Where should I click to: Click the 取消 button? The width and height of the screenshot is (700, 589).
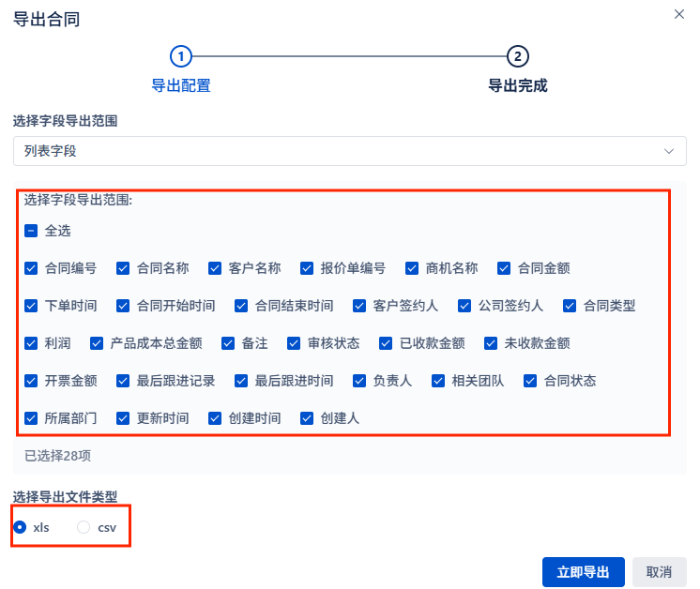[659, 571]
